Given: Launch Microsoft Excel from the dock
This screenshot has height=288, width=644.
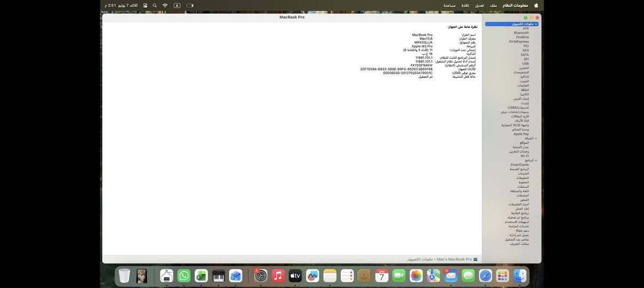Looking at the screenshot, I should (x=201, y=276).
